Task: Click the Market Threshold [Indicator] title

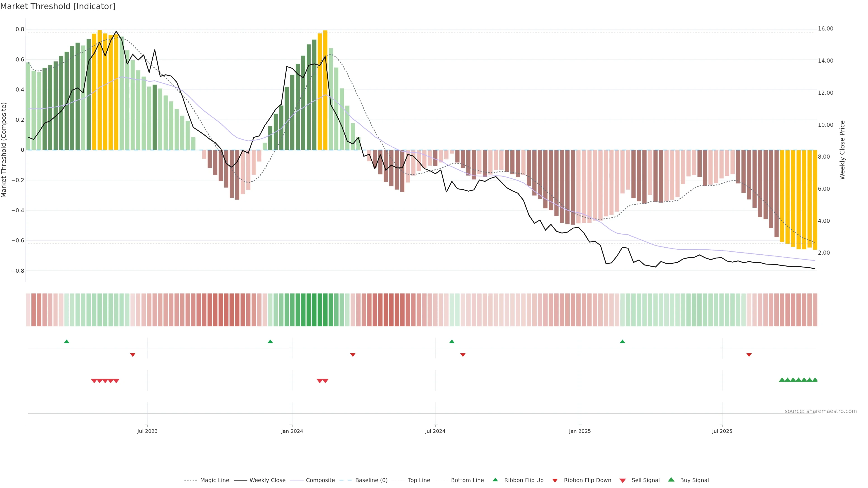Action: (58, 6)
